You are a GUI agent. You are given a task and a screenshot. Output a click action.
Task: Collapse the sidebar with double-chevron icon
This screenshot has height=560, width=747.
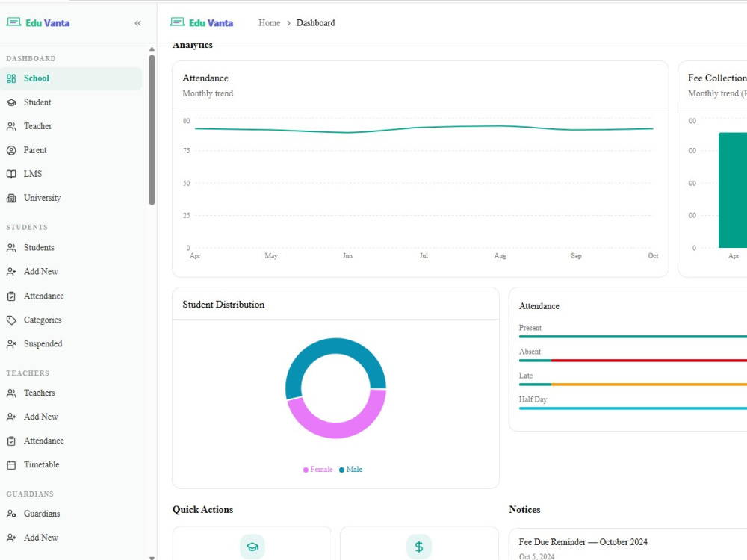coord(137,23)
